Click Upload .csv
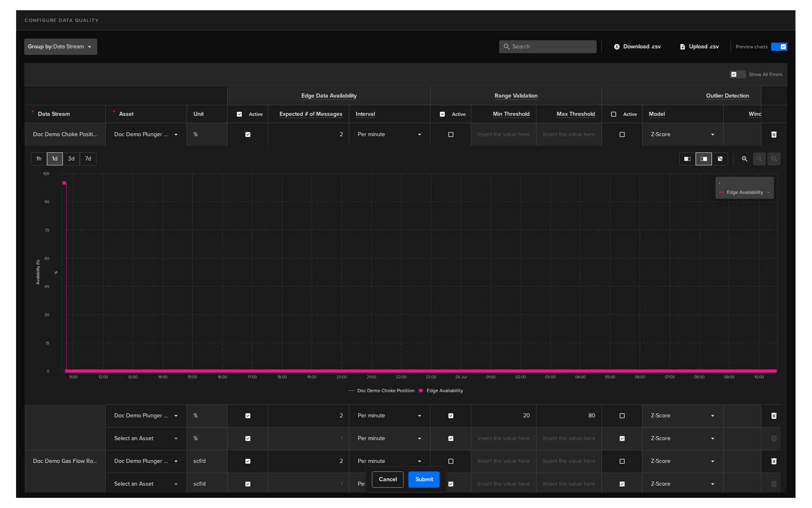 tap(700, 47)
